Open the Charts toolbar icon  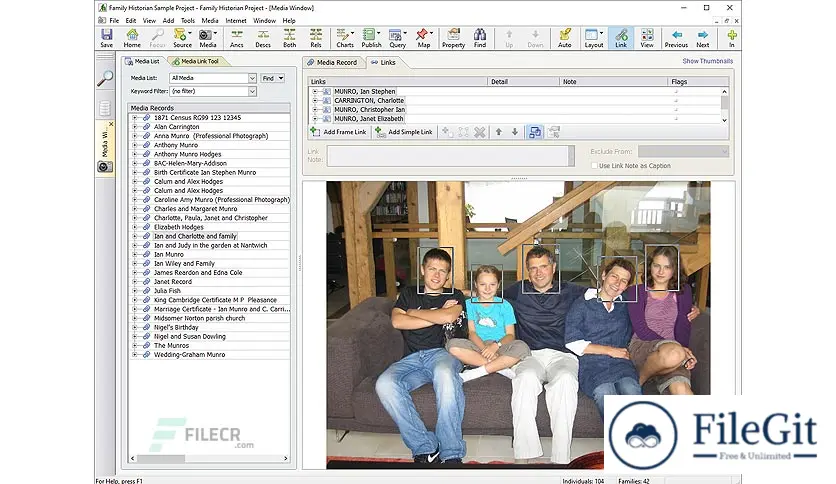(344, 38)
